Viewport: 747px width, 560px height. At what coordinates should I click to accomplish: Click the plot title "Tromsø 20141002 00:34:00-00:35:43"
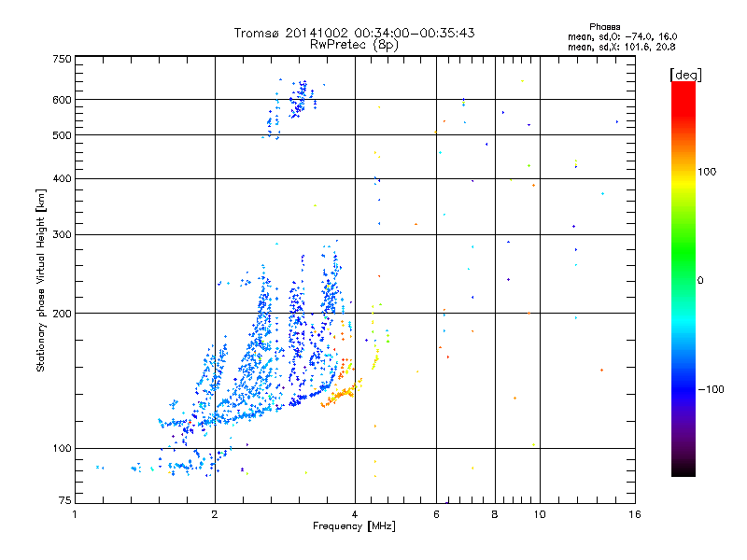pyautogui.click(x=354, y=33)
